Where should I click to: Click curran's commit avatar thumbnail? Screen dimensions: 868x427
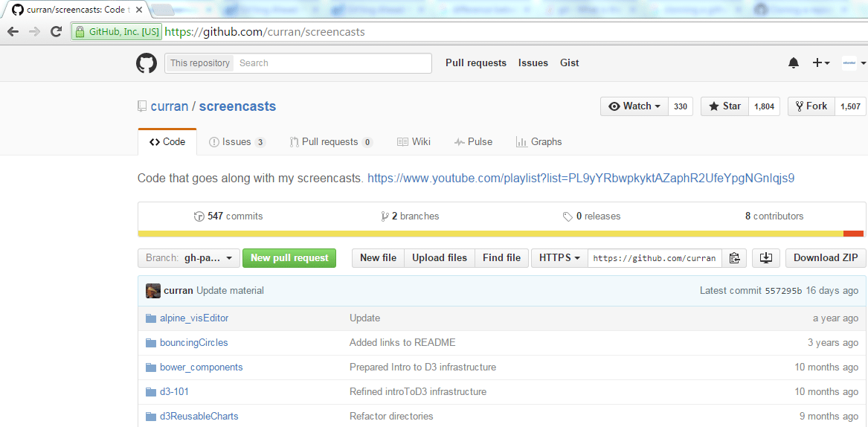point(153,291)
